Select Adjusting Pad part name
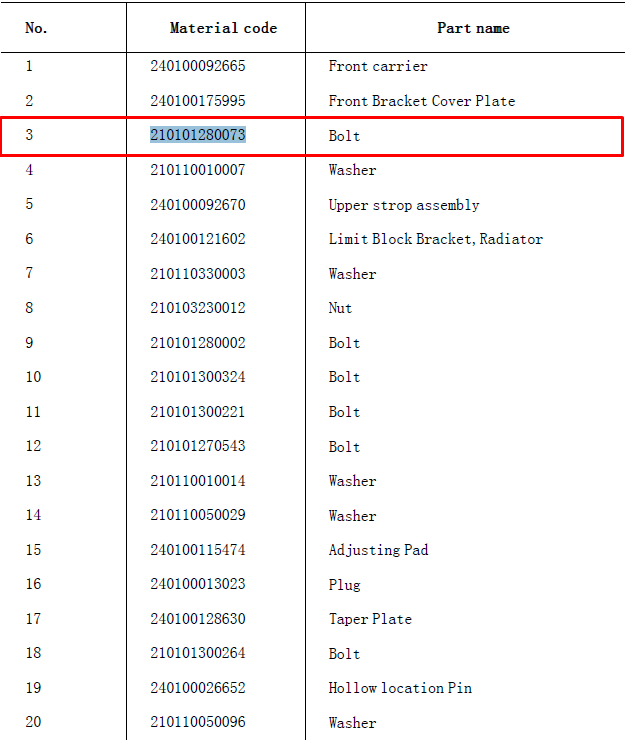625x740 pixels. [378, 550]
